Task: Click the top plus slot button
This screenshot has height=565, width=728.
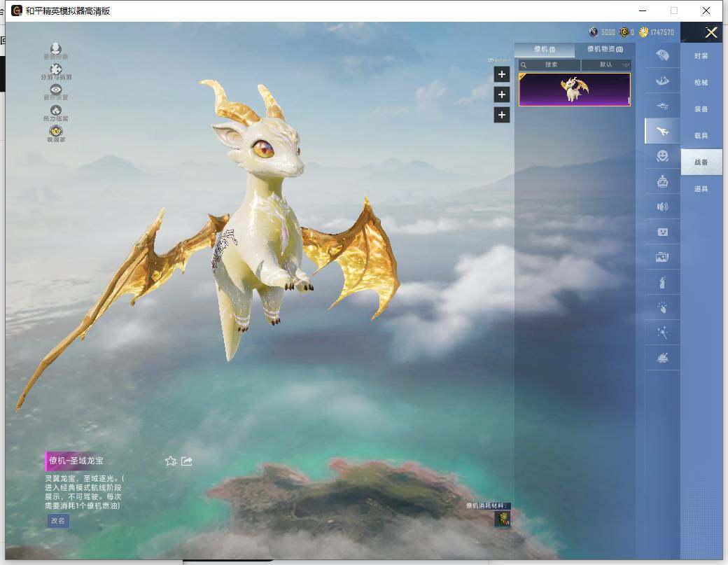Action: tap(502, 74)
